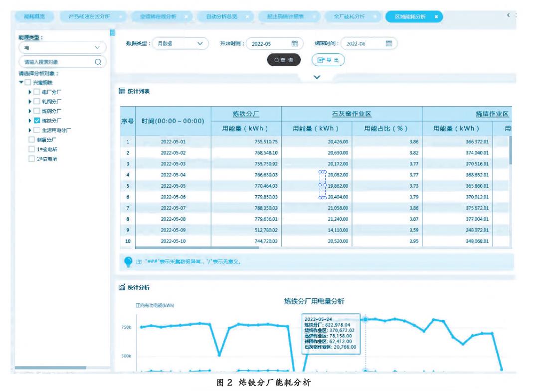The image size is (559, 392).
Task: Click the 查询 query button
Action: click(x=284, y=60)
